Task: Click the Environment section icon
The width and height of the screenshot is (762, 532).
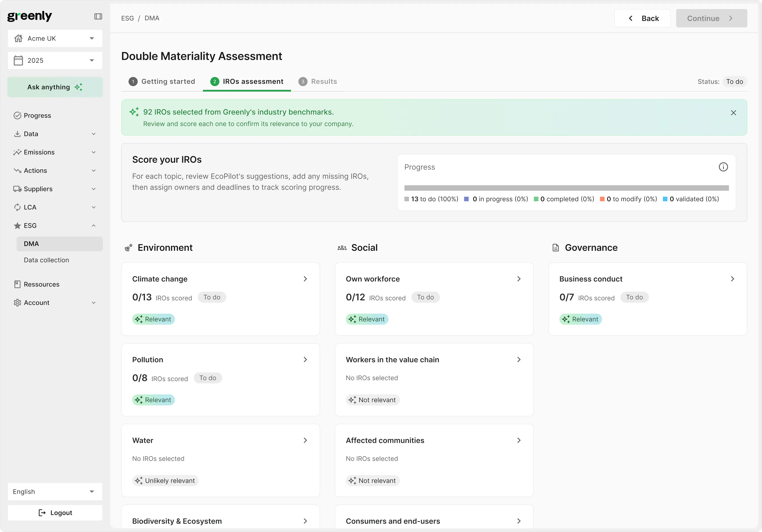Action: [x=128, y=248]
